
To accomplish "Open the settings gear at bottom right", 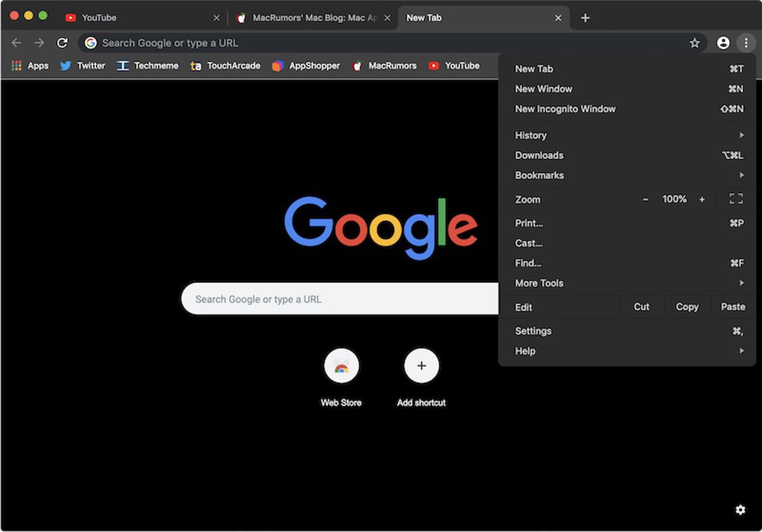I will point(741,510).
